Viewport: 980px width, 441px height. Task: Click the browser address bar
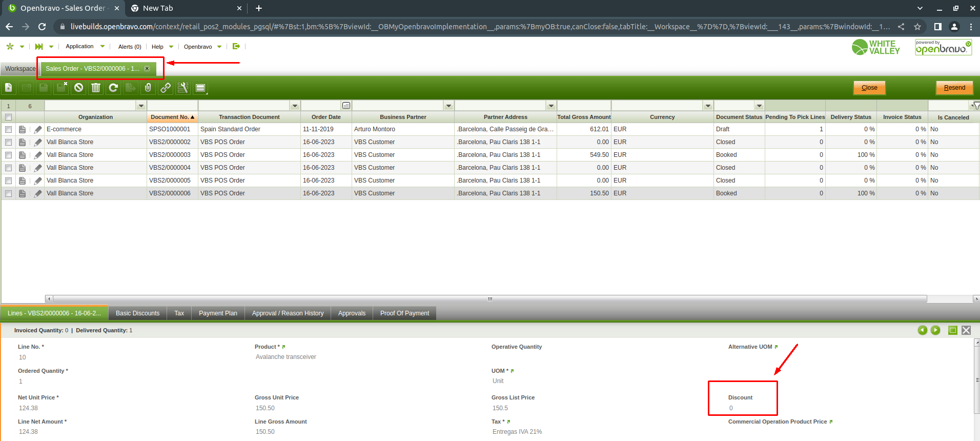pos(480,27)
